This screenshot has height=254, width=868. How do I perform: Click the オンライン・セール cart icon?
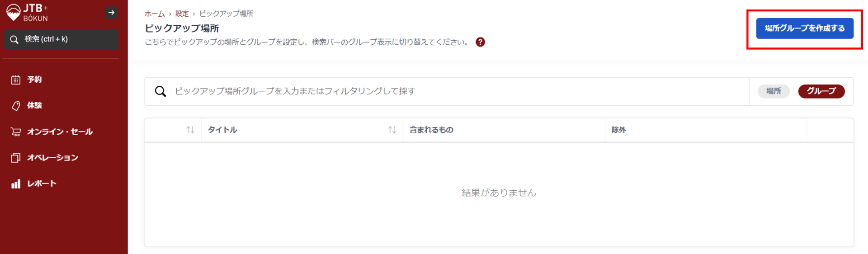[16, 132]
